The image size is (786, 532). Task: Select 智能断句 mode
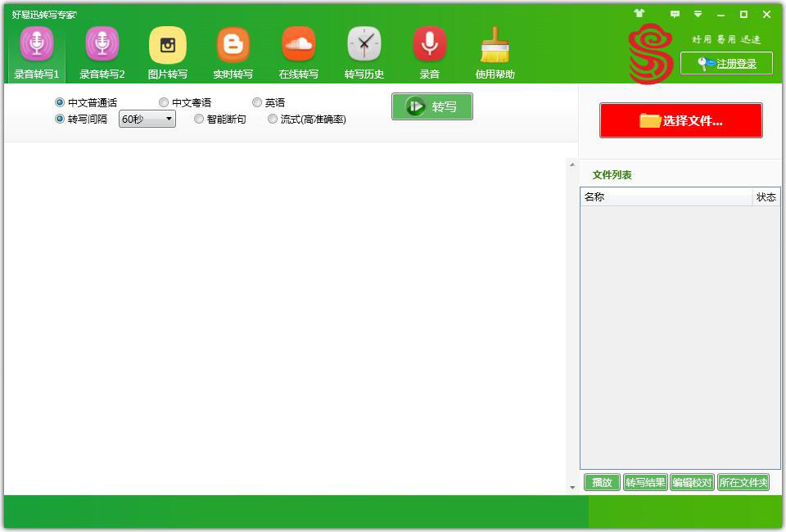(220, 119)
